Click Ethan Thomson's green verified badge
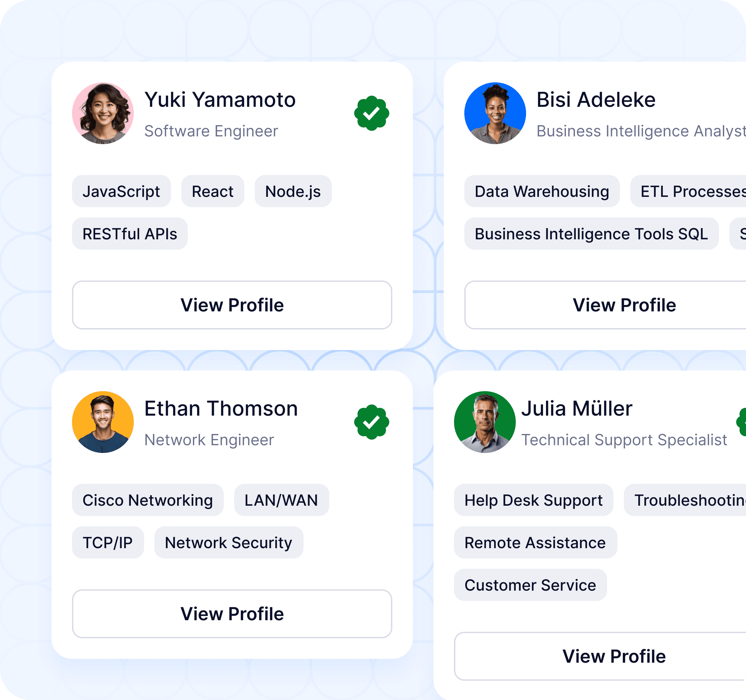Screen dimensions: 746x700 click(371, 422)
